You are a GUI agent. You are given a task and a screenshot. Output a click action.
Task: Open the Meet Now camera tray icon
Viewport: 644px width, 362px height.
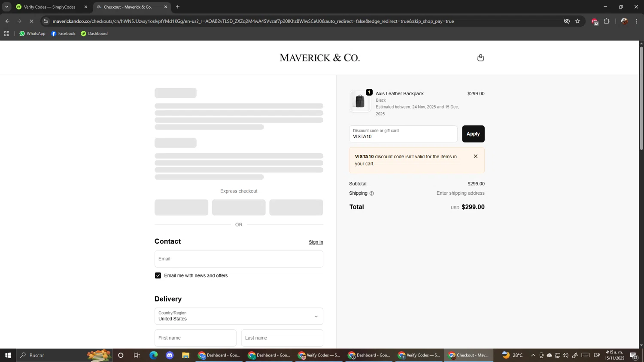pyautogui.click(x=541, y=355)
